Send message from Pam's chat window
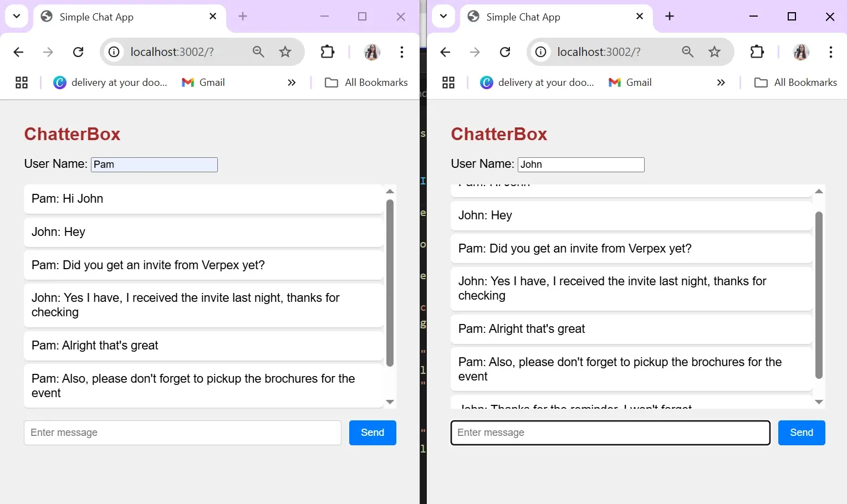 tap(373, 433)
